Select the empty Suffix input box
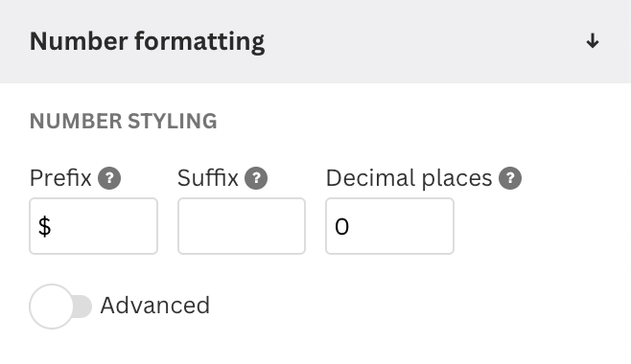631x364 pixels. [x=242, y=226]
